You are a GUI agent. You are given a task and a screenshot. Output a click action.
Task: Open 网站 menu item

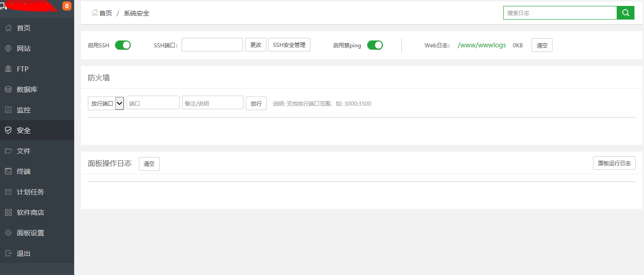[37, 49]
